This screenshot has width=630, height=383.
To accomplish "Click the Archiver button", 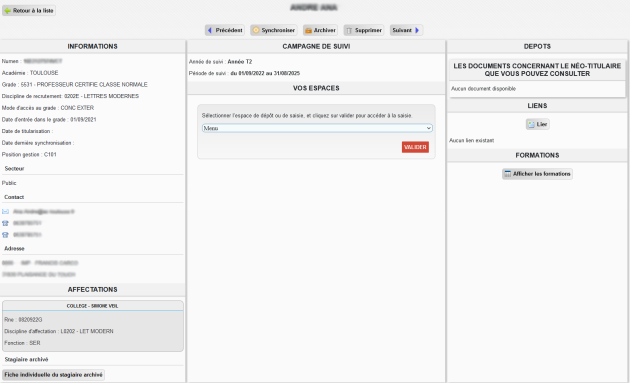I will [320, 30].
